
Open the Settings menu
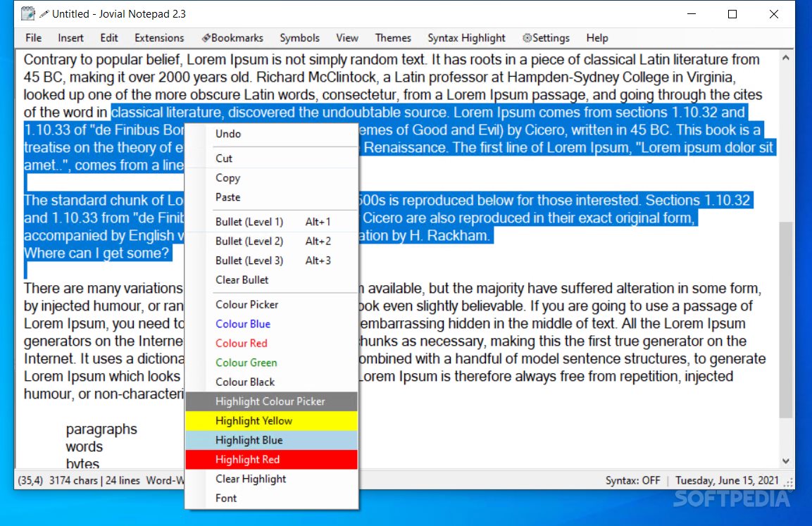click(x=546, y=38)
